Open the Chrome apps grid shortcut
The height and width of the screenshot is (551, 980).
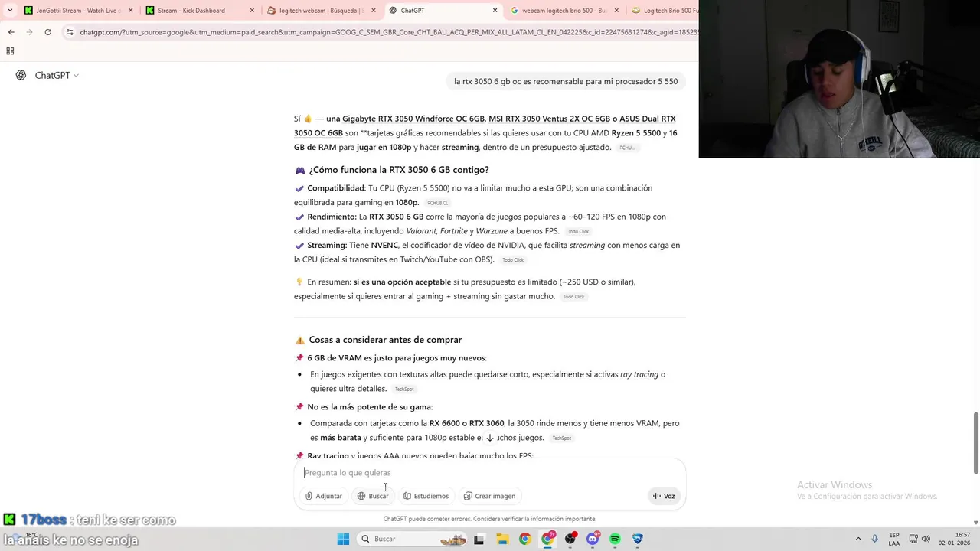(10, 51)
